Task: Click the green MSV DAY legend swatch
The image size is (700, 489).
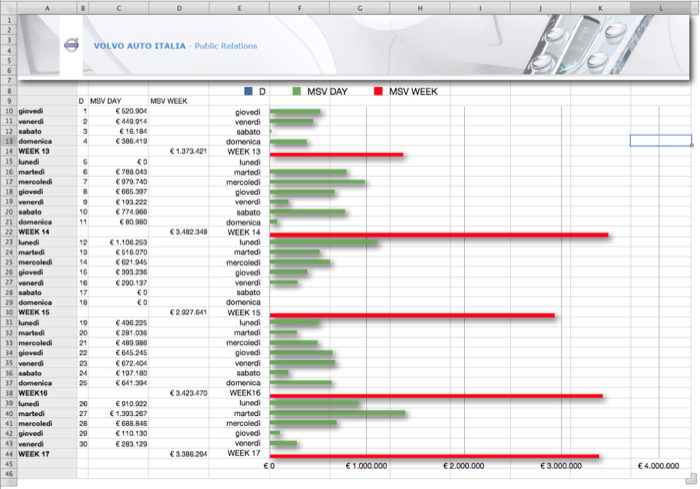Action: click(x=297, y=91)
